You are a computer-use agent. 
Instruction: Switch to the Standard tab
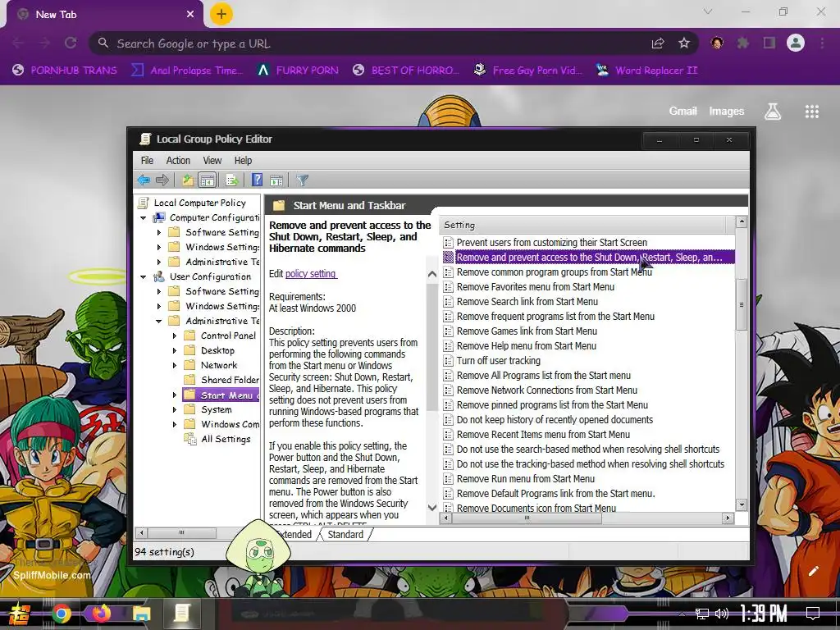coord(345,534)
